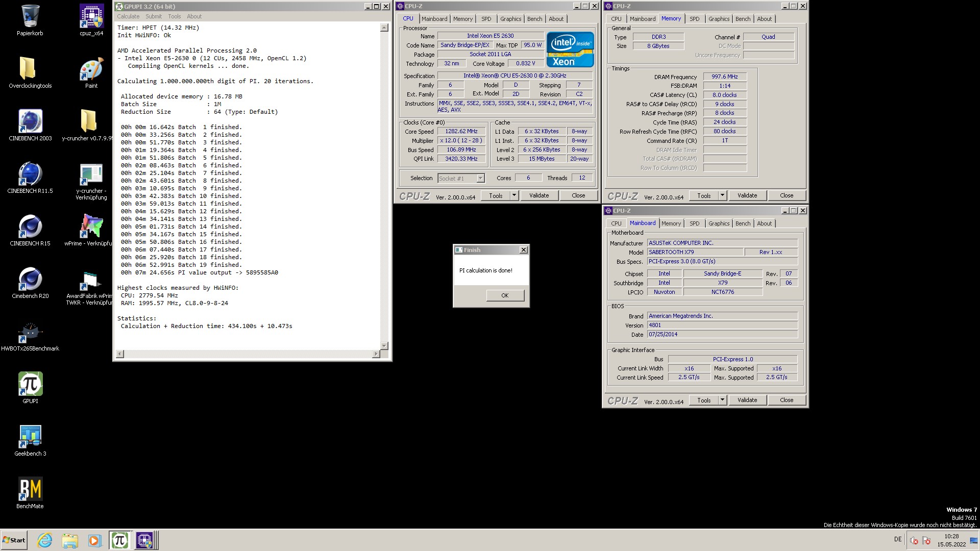Open y-cruncher Verknüpfung shortcut

click(x=91, y=181)
